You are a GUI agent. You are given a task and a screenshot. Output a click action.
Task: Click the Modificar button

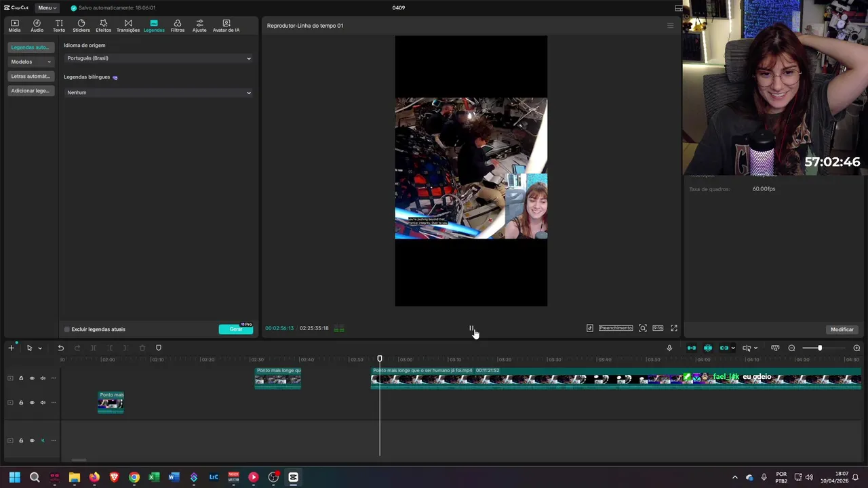[842, 329]
